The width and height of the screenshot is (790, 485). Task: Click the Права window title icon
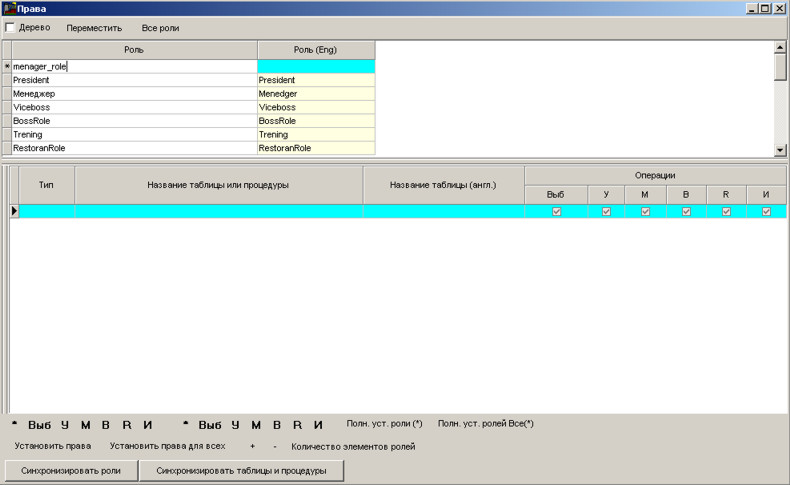tap(9, 8)
